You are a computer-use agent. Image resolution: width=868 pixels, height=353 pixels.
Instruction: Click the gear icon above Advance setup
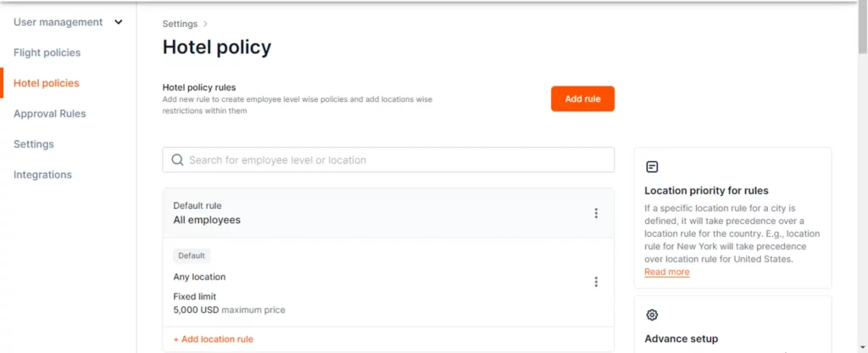tap(652, 315)
